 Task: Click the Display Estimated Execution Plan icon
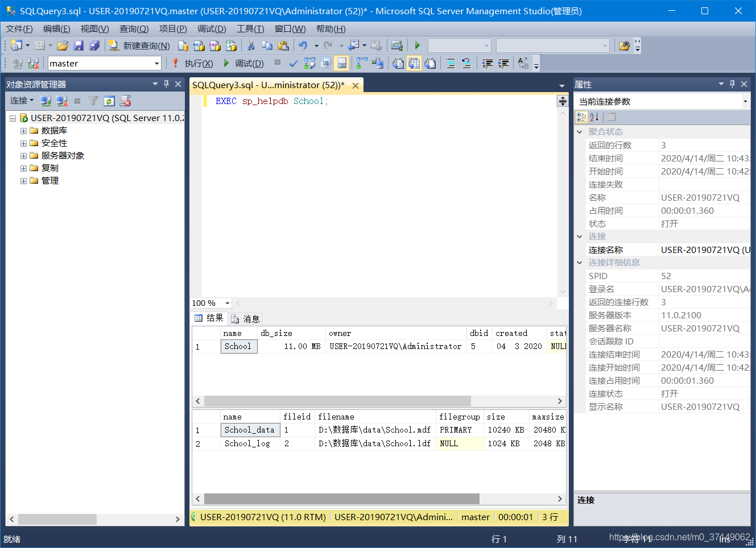[309, 63]
